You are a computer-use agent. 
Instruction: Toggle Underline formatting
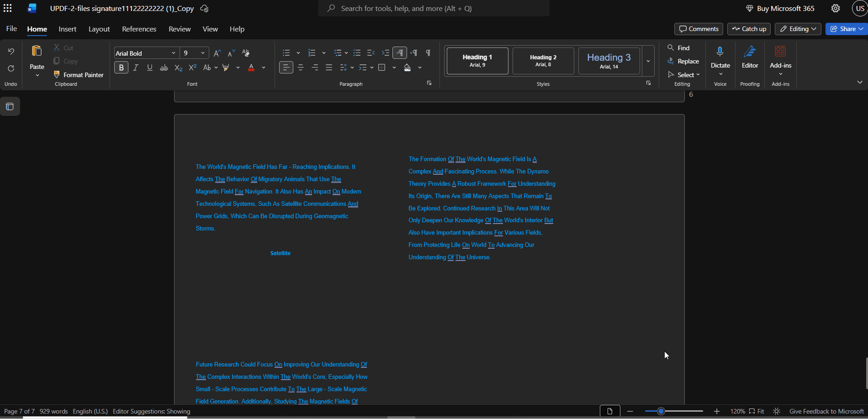tap(150, 68)
